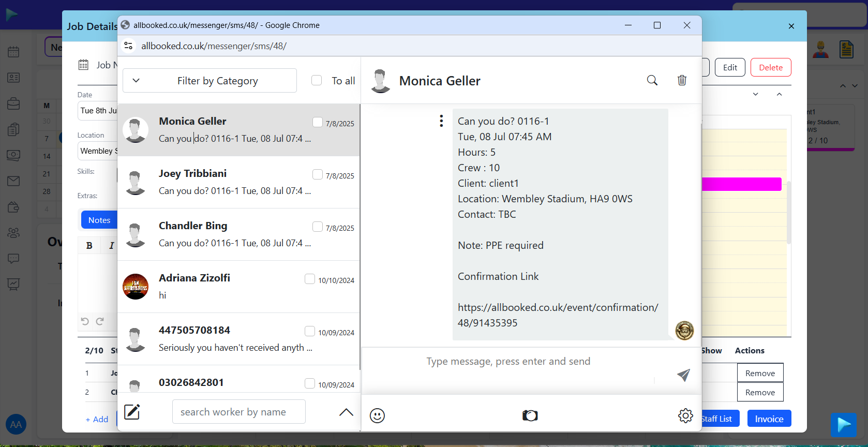Click browser address bar URL
This screenshot has width=868, height=447.
coord(214,46)
